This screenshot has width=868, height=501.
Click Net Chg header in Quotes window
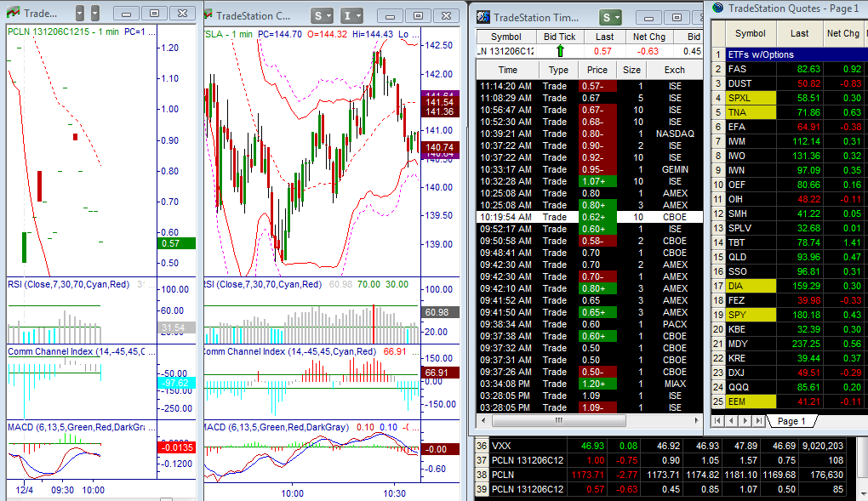coord(842,33)
